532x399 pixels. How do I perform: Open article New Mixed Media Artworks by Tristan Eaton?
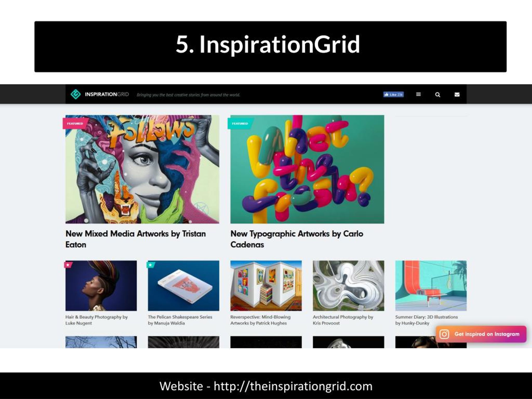click(x=135, y=239)
